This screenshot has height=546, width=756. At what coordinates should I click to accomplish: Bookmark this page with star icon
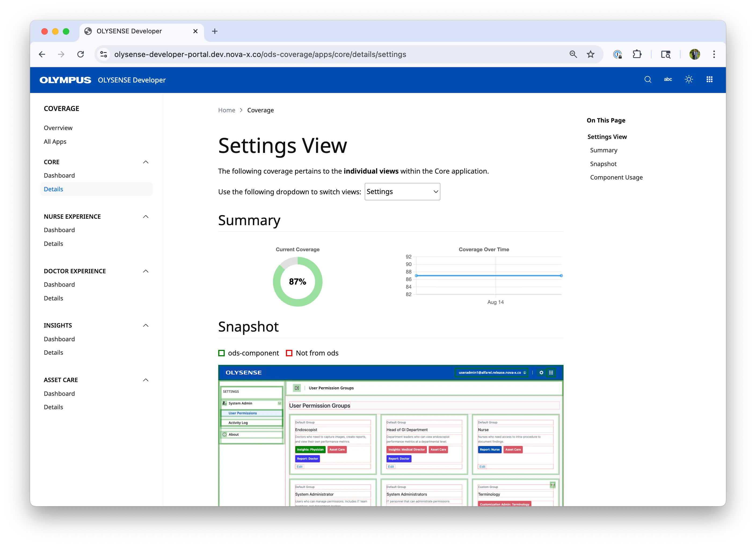coord(591,54)
